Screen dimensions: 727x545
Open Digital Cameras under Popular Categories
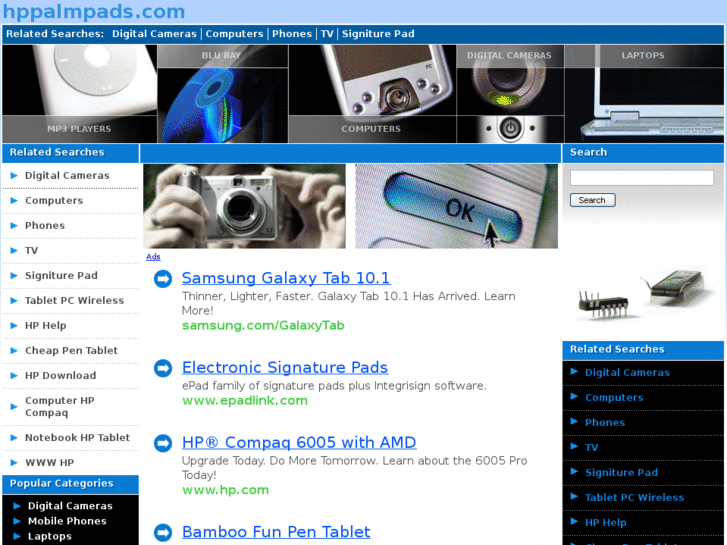coord(70,506)
